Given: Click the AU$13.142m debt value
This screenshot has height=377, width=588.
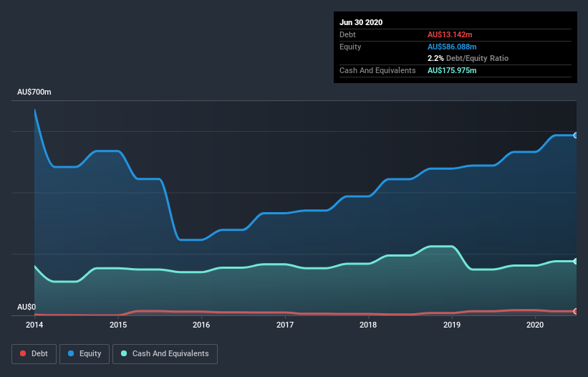Looking at the screenshot, I should (x=450, y=34).
